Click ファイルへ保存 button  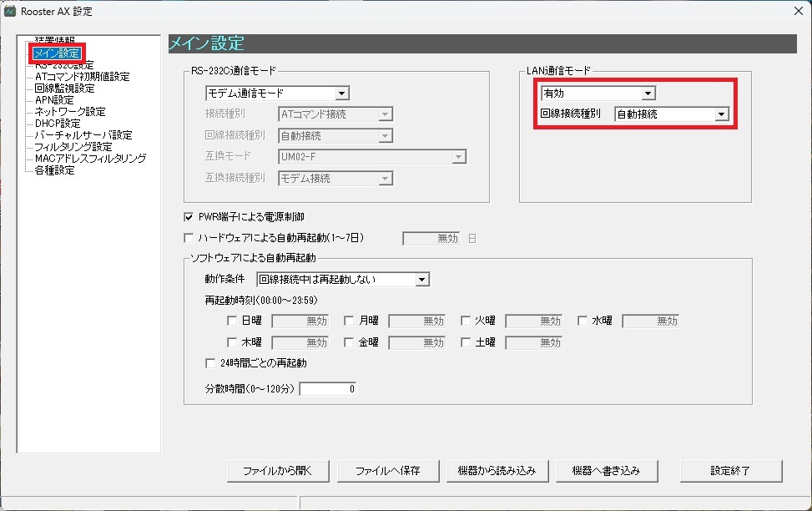tap(388, 471)
